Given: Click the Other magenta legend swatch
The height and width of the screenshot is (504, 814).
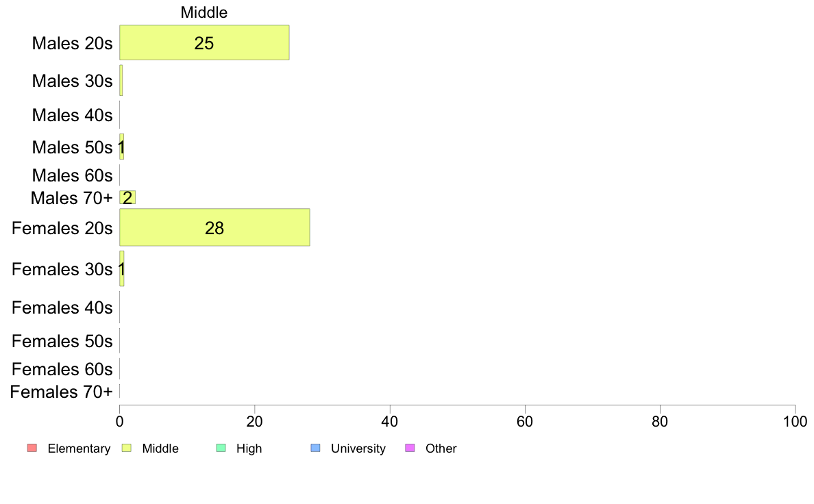Looking at the screenshot, I should coord(410,448).
